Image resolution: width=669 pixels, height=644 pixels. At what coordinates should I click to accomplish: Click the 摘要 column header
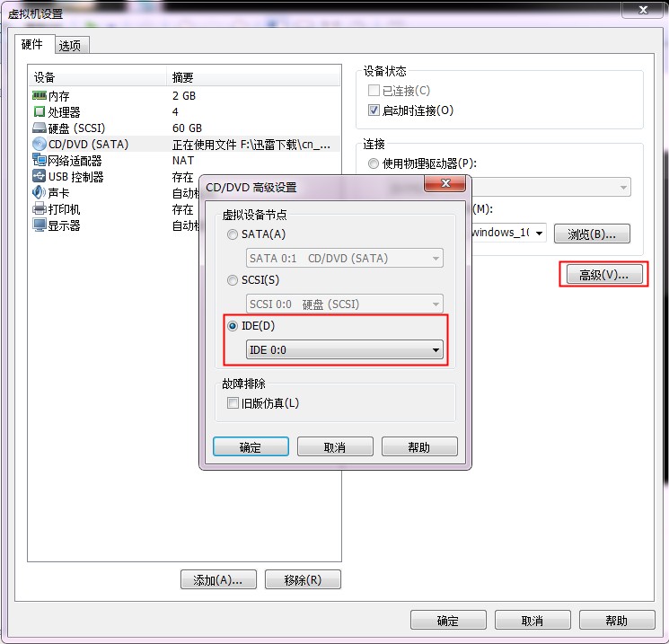(254, 77)
